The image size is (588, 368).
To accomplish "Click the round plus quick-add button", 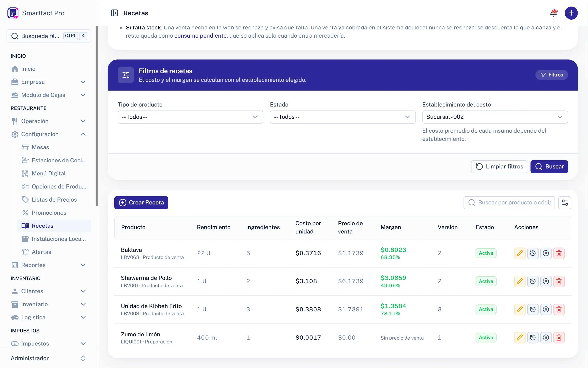I will (571, 13).
